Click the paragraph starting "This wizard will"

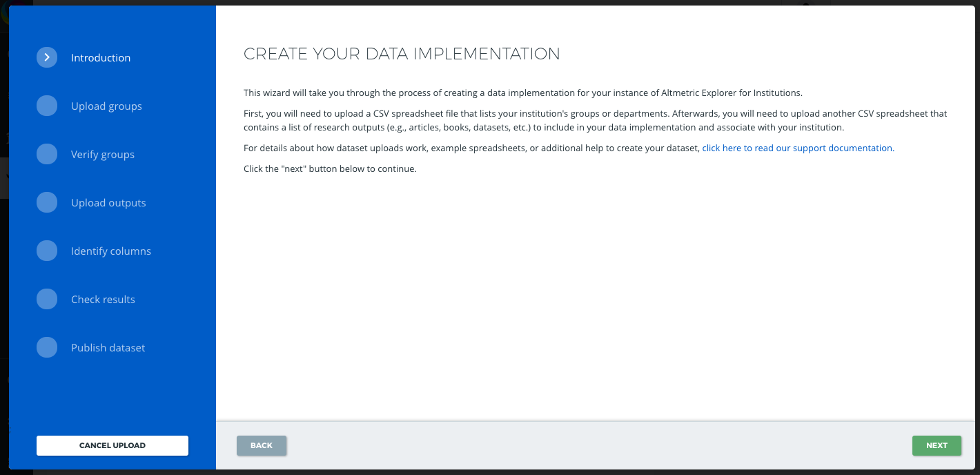[x=522, y=93]
